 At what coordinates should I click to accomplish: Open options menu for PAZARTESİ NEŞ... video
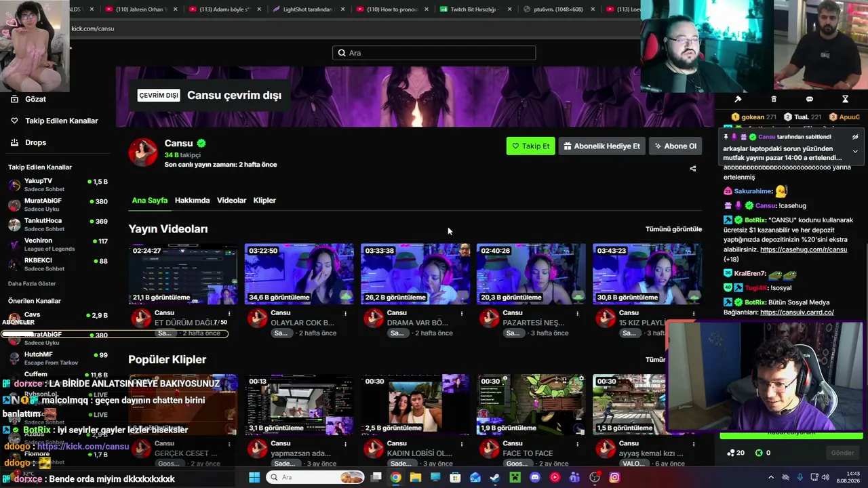577,313
